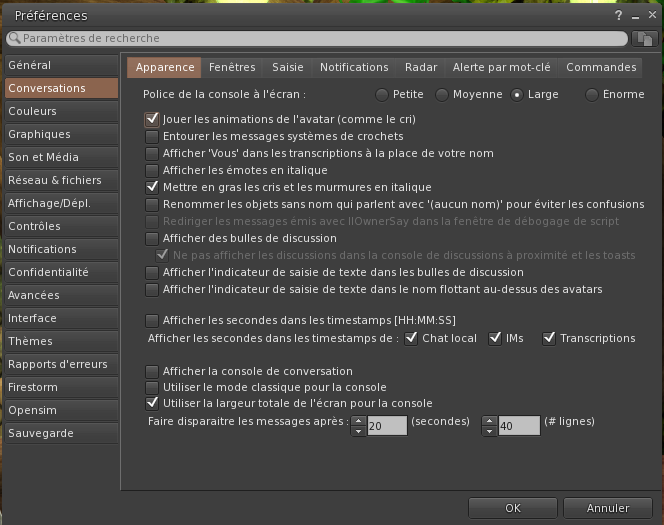Image resolution: width=664 pixels, height=525 pixels.
Task: Choose the 'Enorme' font size option
Action: 592,95
